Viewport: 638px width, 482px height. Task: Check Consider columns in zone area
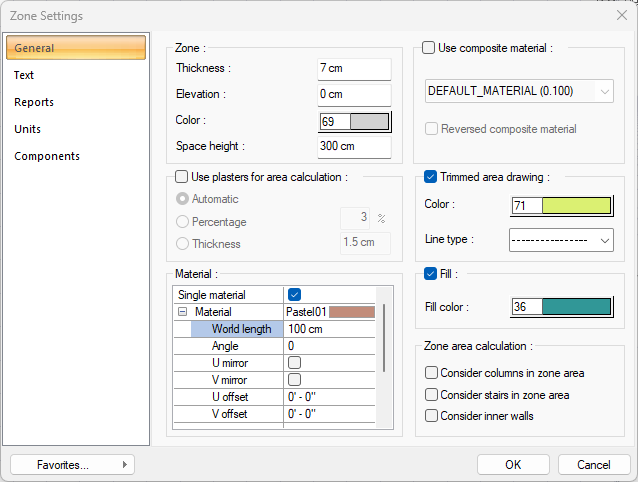tap(431, 373)
